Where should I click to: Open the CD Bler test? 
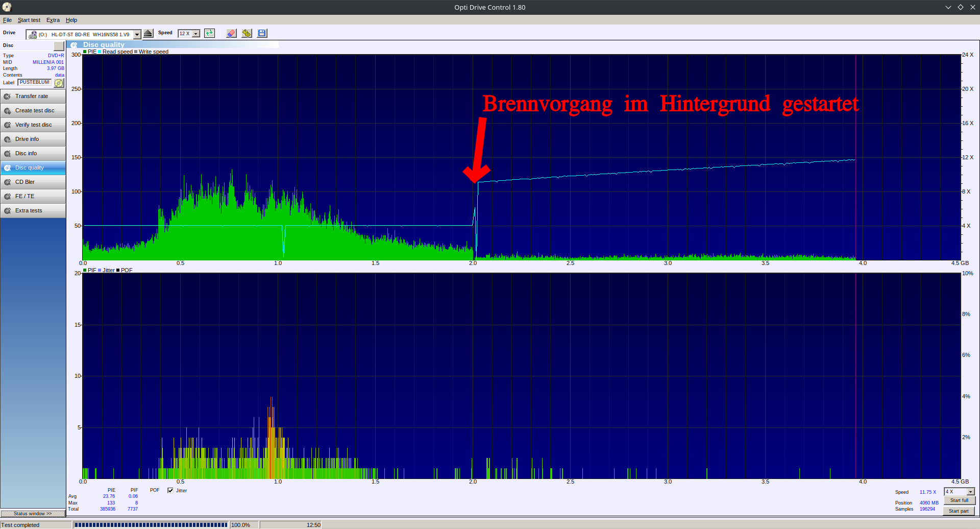tap(33, 182)
